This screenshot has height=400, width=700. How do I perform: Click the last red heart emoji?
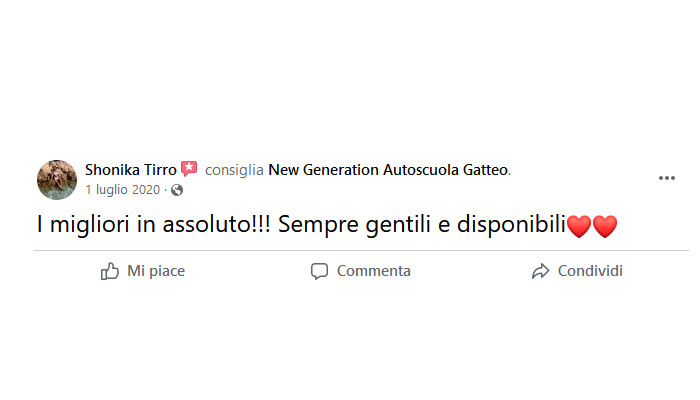click(x=605, y=226)
